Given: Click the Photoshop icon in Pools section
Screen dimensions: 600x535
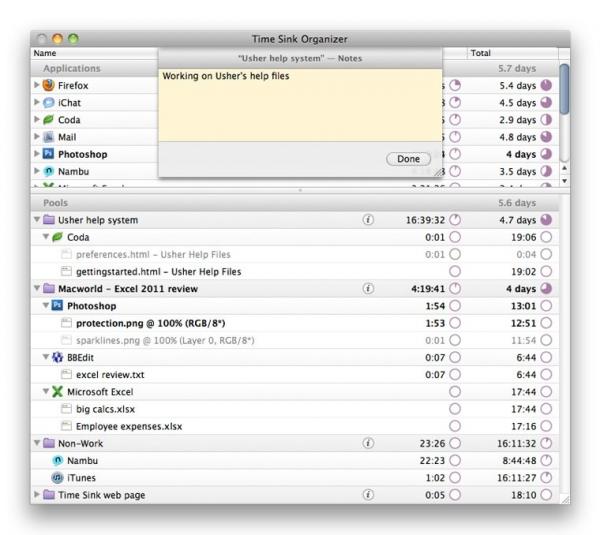Looking at the screenshot, I should point(57,305).
